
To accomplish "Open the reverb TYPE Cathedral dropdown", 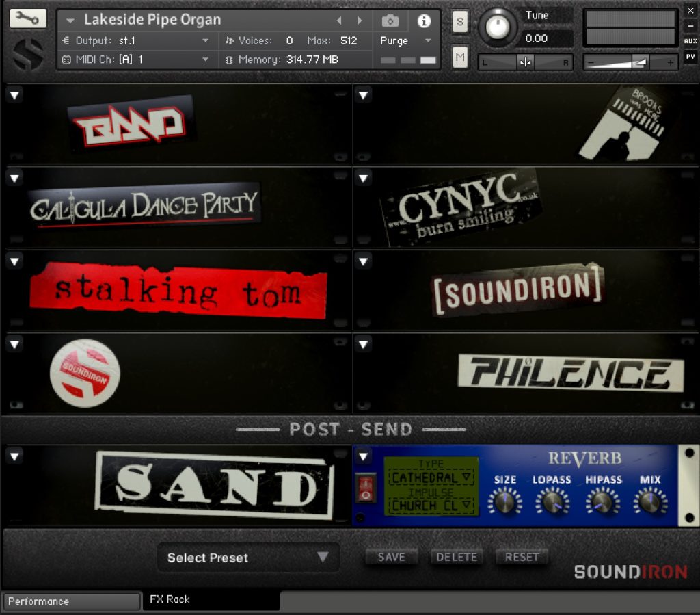I will pos(431,478).
